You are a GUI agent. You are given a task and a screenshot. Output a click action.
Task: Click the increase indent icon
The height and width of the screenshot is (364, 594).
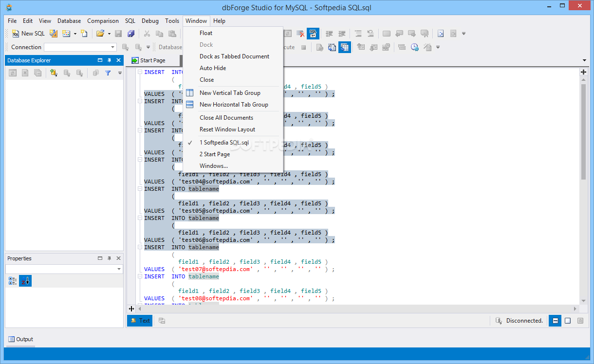click(x=342, y=34)
